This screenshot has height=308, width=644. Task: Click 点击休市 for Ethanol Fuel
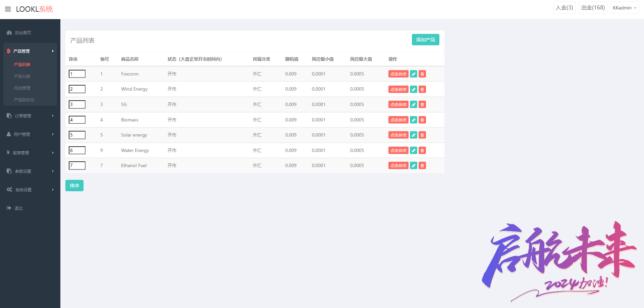pos(398,166)
